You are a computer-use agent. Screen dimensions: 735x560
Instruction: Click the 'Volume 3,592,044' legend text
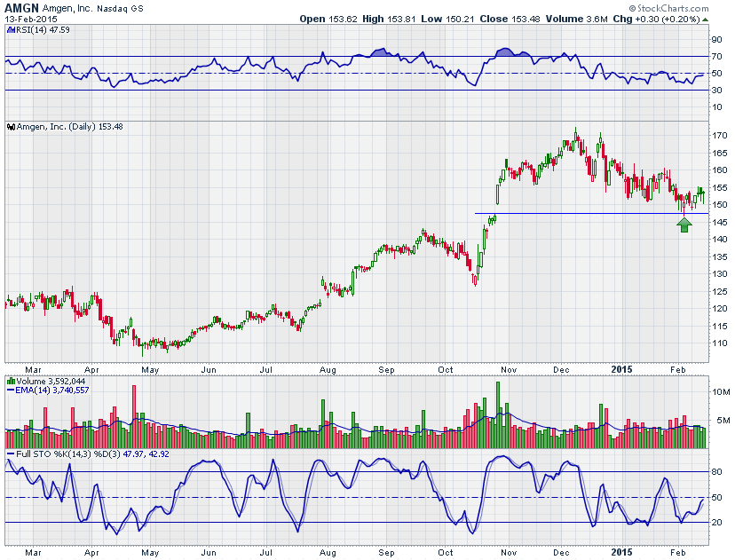click(51, 382)
